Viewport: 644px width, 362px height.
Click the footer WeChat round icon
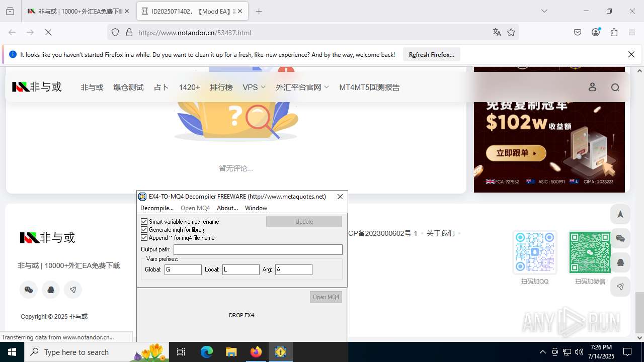coord(29,290)
